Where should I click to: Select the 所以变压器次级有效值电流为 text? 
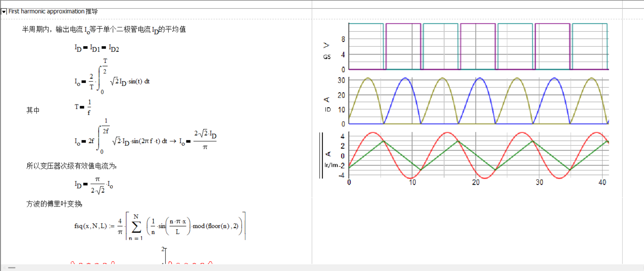[x=71, y=166]
